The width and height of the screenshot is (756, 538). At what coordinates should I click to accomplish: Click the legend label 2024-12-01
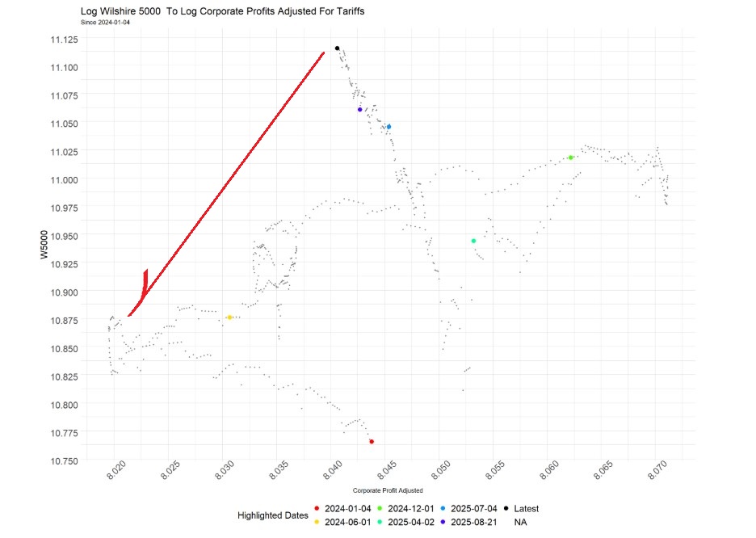click(411, 509)
